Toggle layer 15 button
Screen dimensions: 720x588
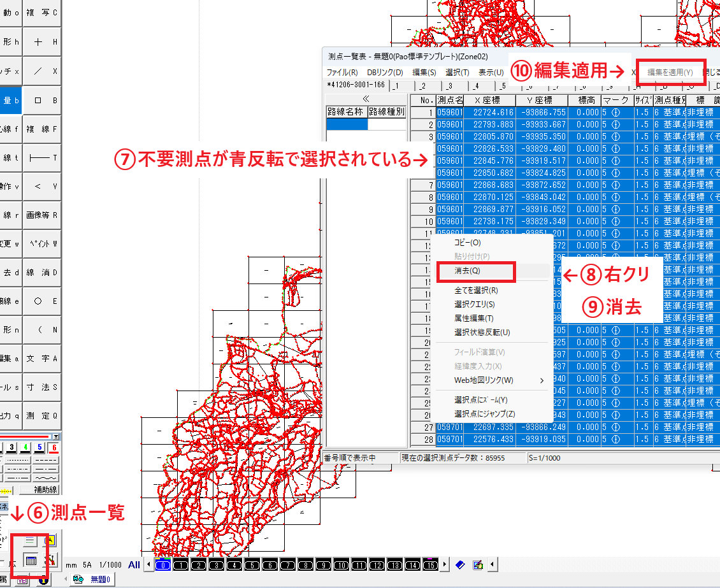430,565
